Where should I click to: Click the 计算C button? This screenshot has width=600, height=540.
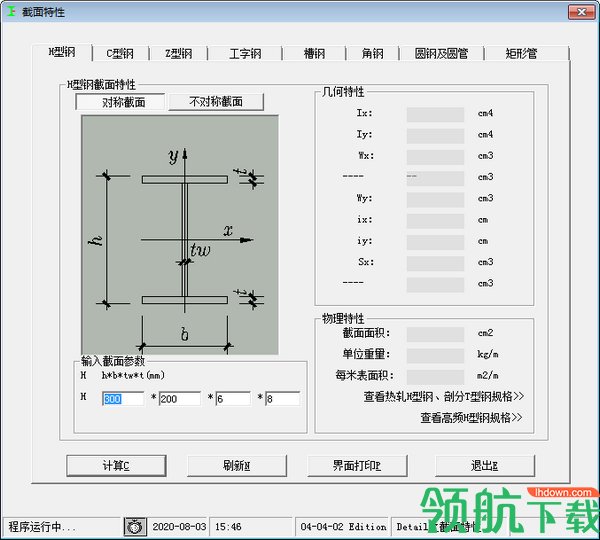[116, 466]
